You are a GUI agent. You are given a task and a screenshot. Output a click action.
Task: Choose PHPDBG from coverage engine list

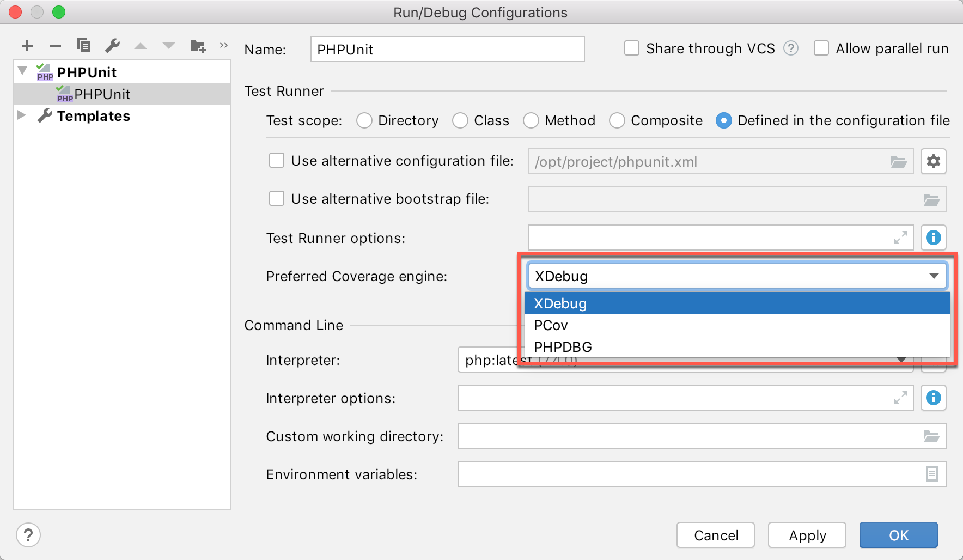coord(738,346)
